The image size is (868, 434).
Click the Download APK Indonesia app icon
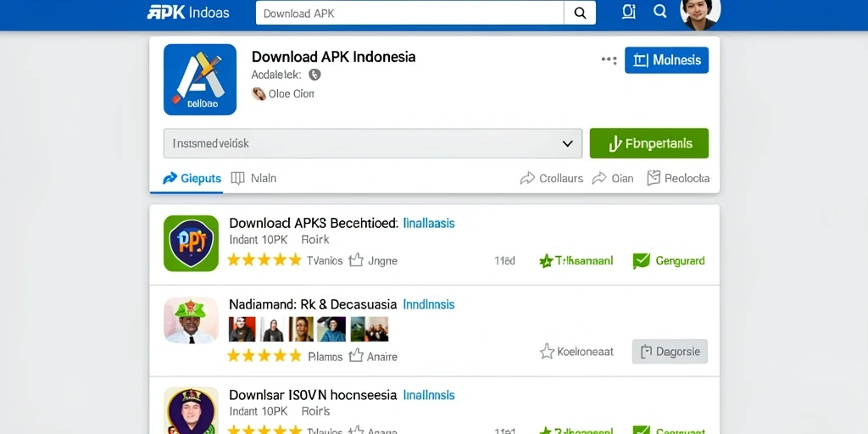tap(200, 80)
